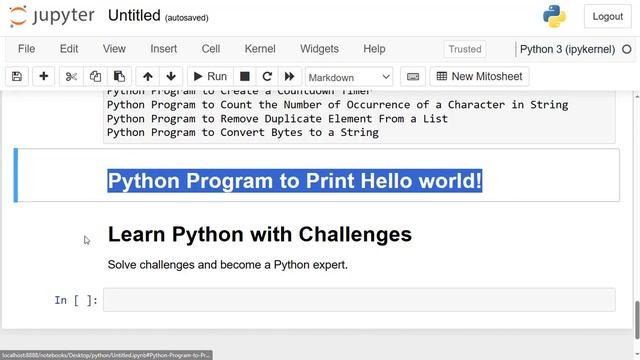The image size is (640, 360).
Task: Open the File menu
Action: (x=27, y=49)
